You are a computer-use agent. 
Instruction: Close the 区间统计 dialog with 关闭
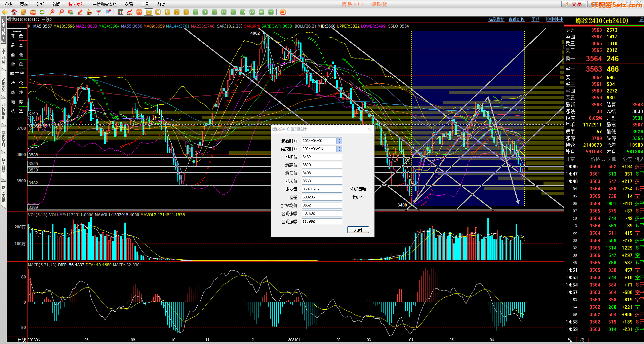(x=358, y=230)
